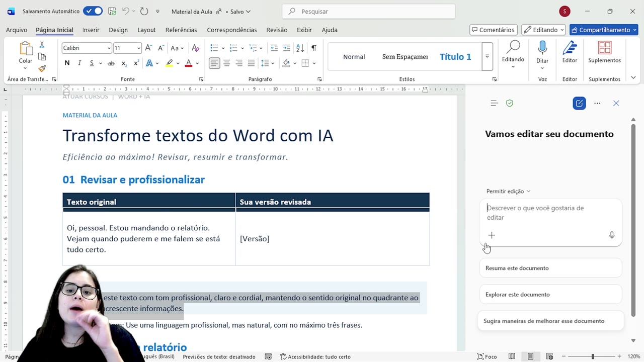Image resolution: width=644 pixels, height=362 pixels.
Task: Apply the Título 1 style
Action: tap(455, 57)
